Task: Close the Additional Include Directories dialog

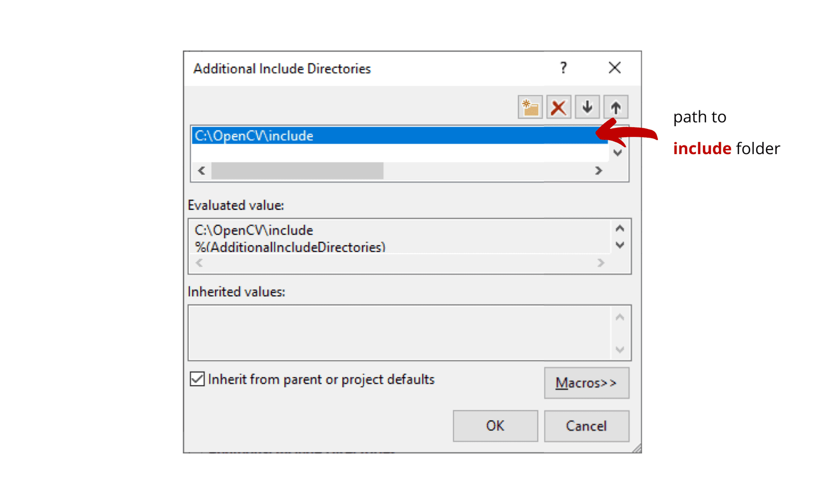Action: click(x=615, y=68)
